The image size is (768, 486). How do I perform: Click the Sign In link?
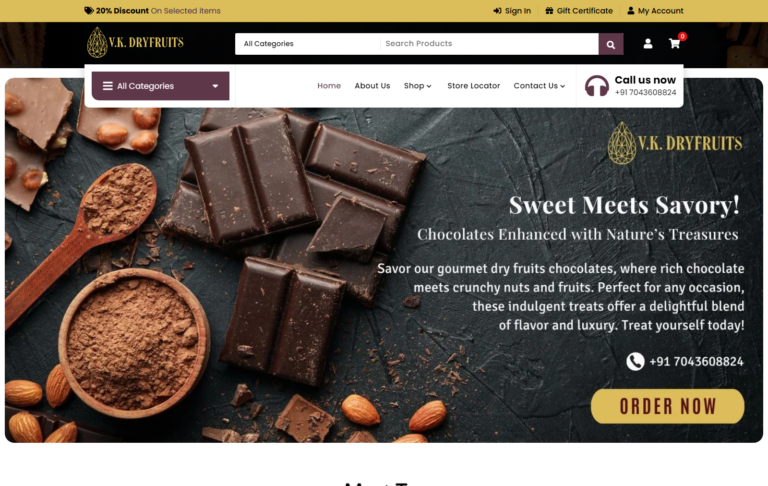(x=512, y=11)
